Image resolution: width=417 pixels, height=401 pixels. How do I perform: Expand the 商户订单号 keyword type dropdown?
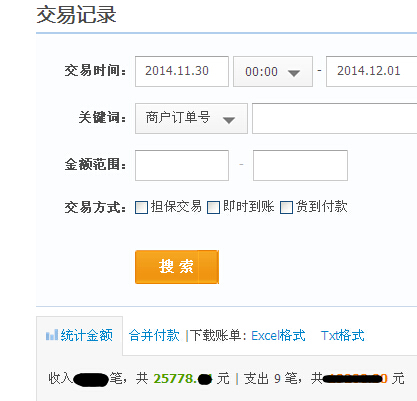coord(191,118)
